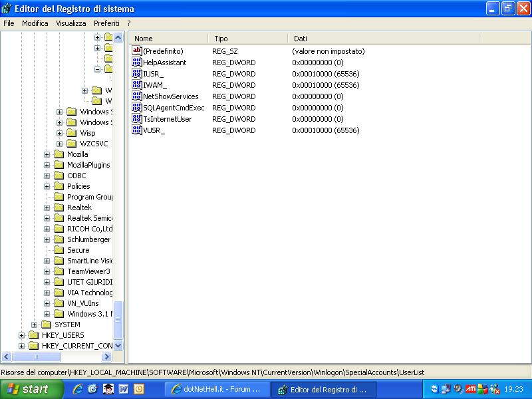Select the RICOH Co,Ltd tree key
Image resolution: width=532 pixels, height=399 pixels.
coord(90,229)
